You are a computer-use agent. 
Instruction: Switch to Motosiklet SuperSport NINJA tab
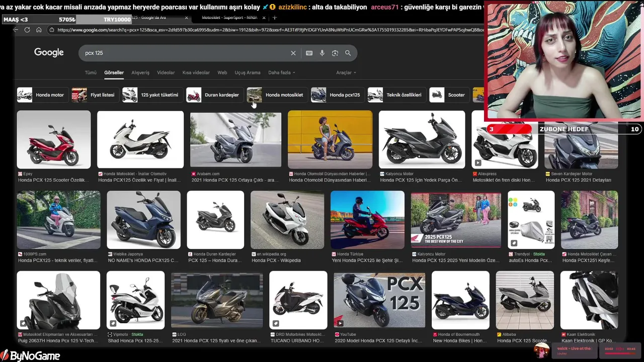pos(229,18)
